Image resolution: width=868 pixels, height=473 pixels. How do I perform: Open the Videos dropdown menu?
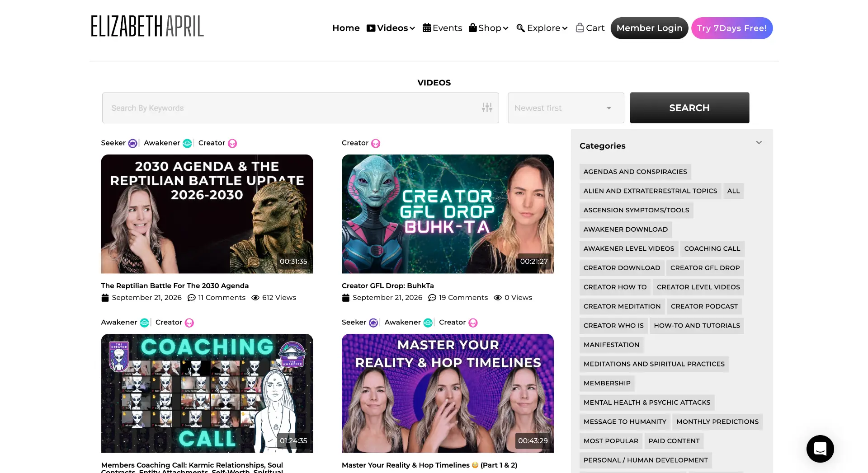point(391,28)
